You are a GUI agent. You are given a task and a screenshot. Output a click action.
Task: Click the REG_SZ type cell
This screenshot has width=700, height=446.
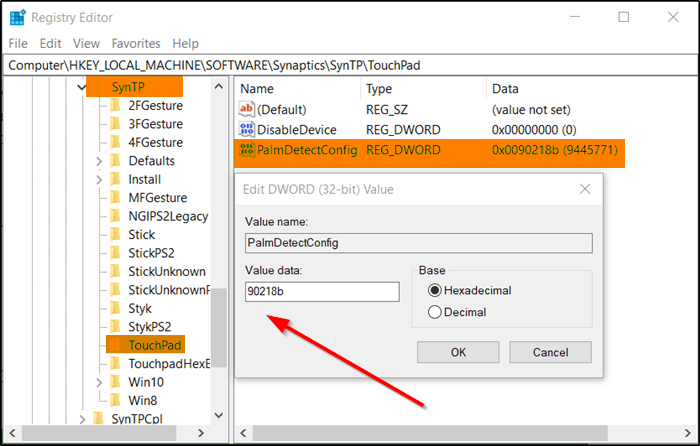tap(387, 109)
